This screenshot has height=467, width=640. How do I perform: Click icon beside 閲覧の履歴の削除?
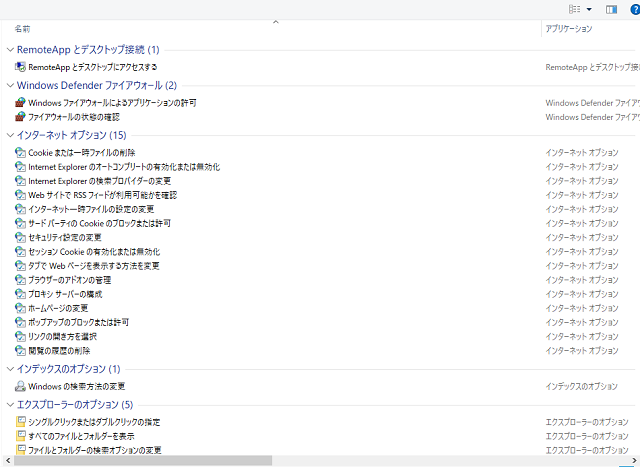coord(20,350)
